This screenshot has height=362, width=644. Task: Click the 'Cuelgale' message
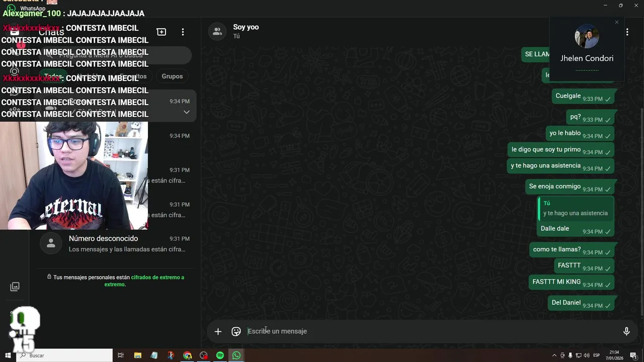pyautogui.click(x=583, y=97)
